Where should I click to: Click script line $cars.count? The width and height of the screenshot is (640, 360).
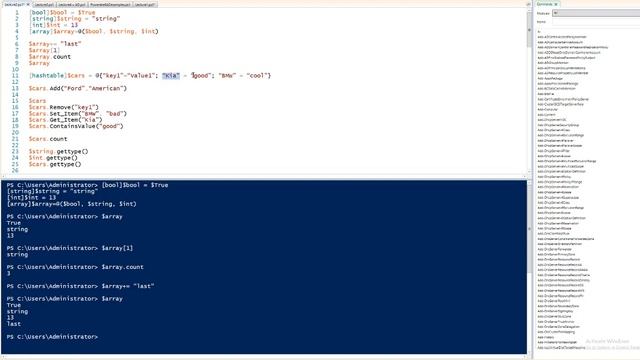coord(48,139)
